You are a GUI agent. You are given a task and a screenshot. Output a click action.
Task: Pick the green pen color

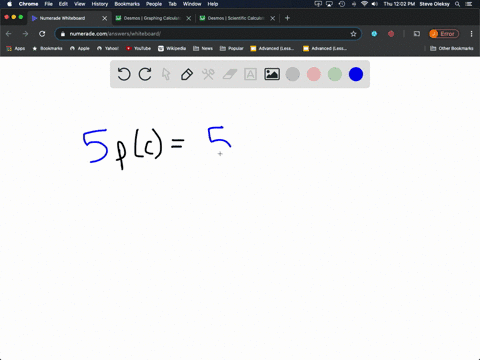pyautogui.click(x=335, y=74)
